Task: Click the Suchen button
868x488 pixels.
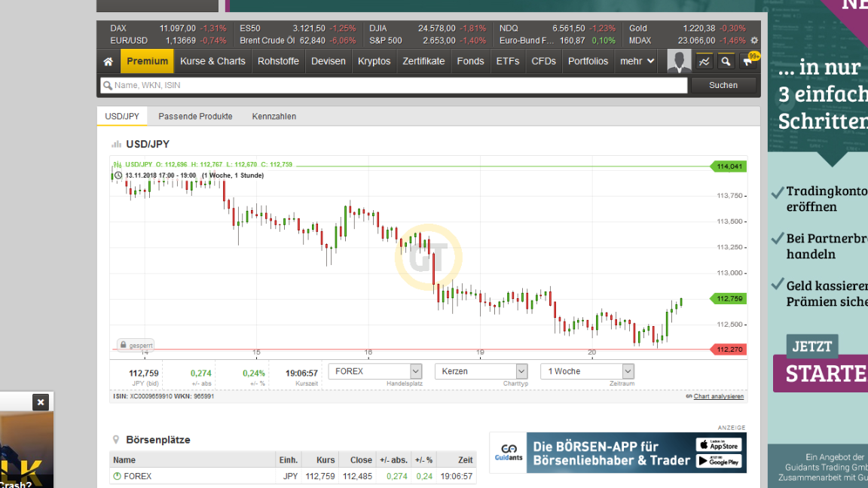Action: coord(723,85)
